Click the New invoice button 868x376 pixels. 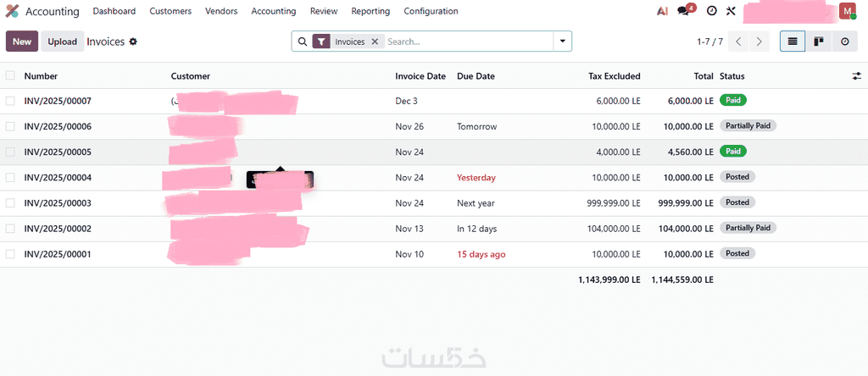(x=22, y=41)
